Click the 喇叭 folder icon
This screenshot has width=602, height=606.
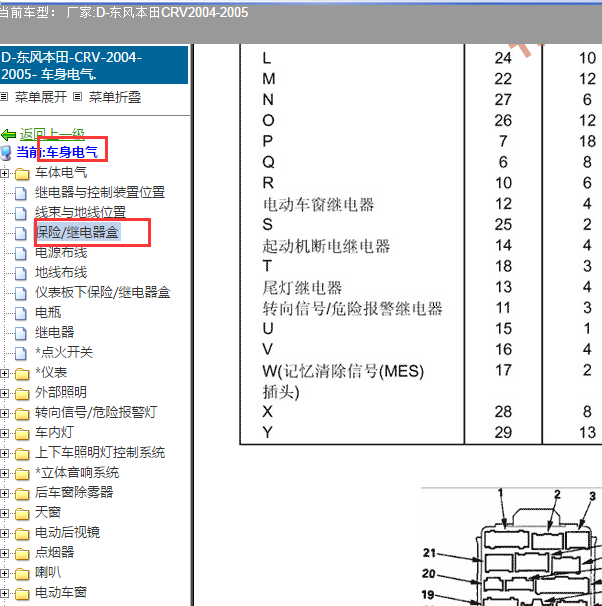click(22, 574)
